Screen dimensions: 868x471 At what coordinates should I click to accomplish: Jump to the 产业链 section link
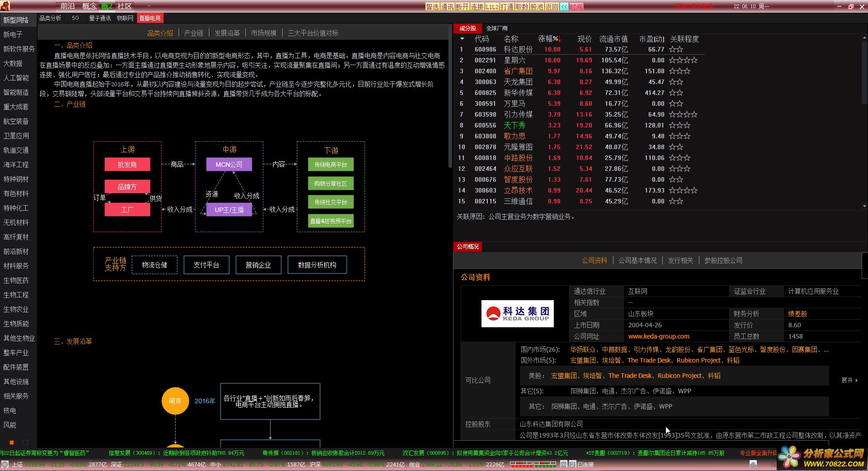pos(193,33)
